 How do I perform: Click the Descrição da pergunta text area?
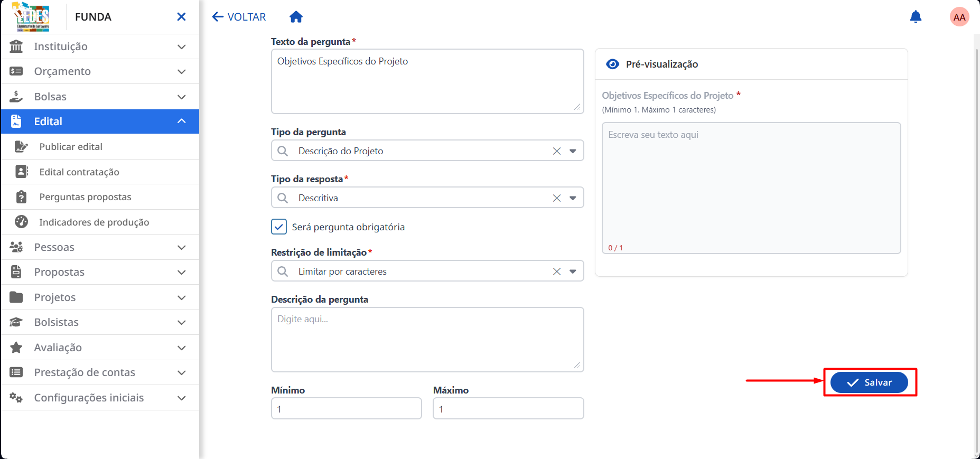pos(427,340)
